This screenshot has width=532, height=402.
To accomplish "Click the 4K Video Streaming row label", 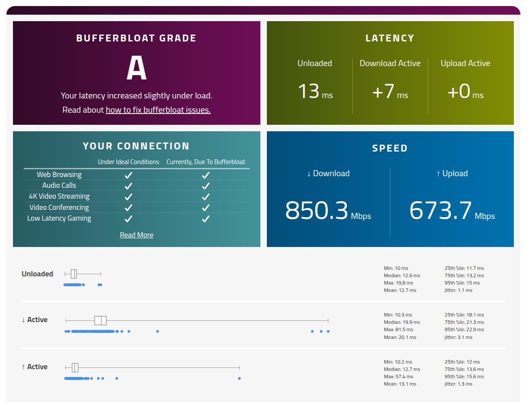I will pos(59,196).
